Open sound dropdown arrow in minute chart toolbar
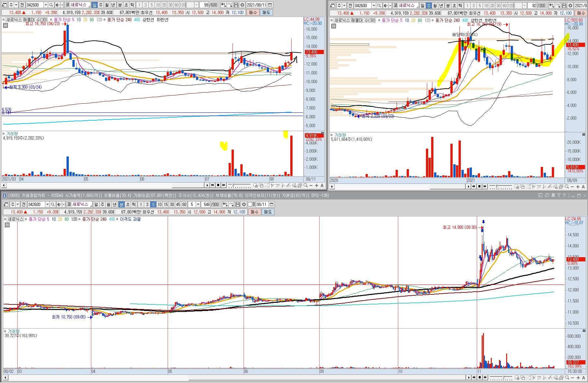 click(x=64, y=204)
